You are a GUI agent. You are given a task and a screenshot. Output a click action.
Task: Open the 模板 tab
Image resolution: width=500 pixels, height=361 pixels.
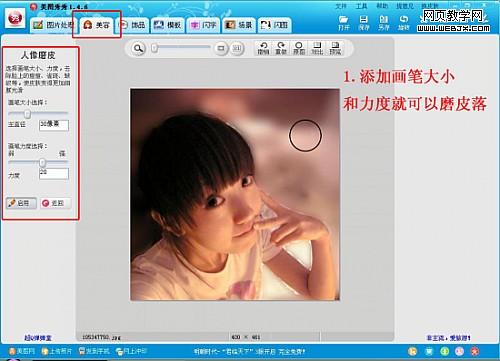(x=167, y=25)
